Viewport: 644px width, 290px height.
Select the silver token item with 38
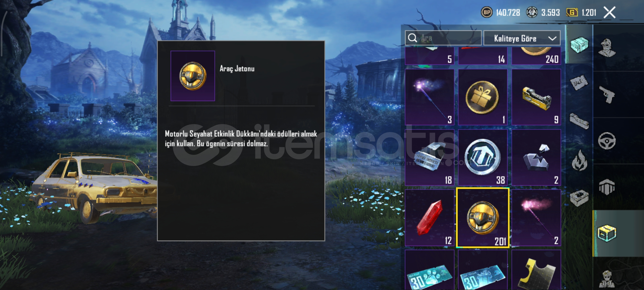pyautogui.click(x=483, y=158)
